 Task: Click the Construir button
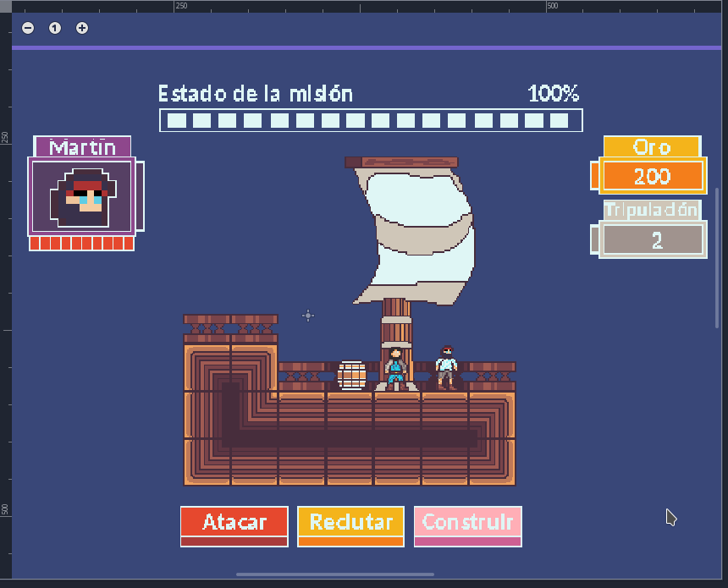[468, 526]
